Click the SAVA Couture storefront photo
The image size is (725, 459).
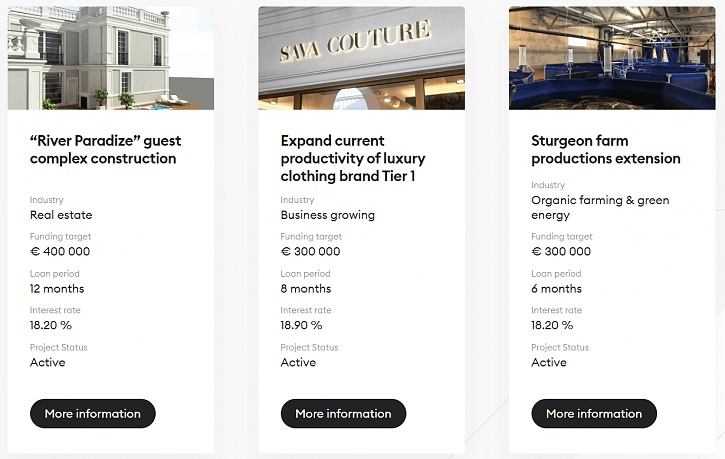pyautogui.click(x=361, y=58)
